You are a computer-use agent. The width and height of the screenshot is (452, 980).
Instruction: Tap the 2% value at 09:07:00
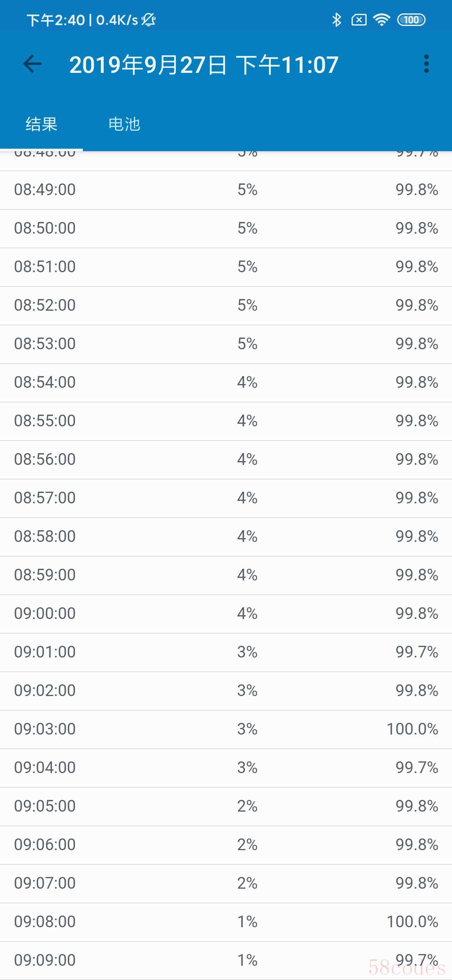pyautogui.click(x=247, y=883)
